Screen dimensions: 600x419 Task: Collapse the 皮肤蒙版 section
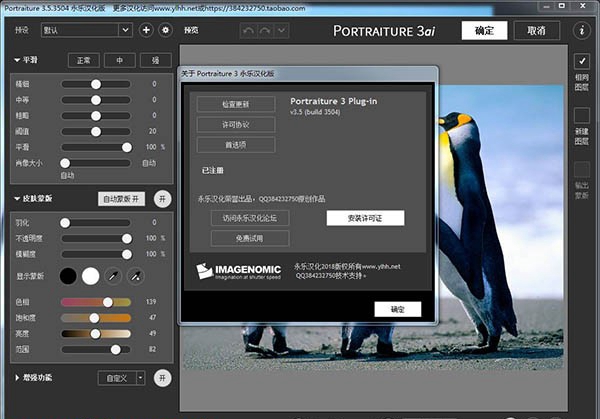[x=17, y=199]
